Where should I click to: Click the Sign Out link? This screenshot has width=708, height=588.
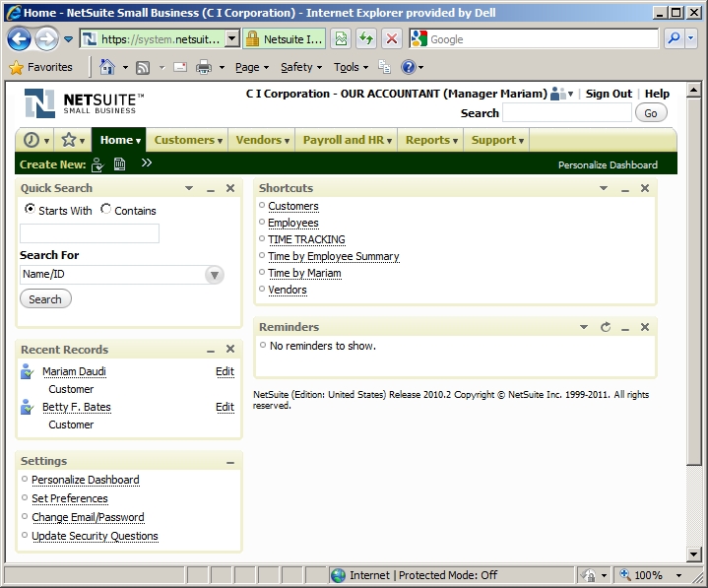click(x=609, y=94)
